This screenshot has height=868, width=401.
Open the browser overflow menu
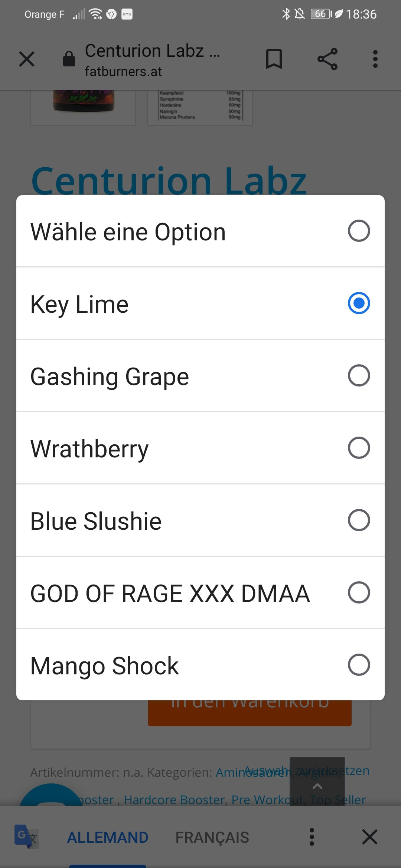click(x=375, y=59)
